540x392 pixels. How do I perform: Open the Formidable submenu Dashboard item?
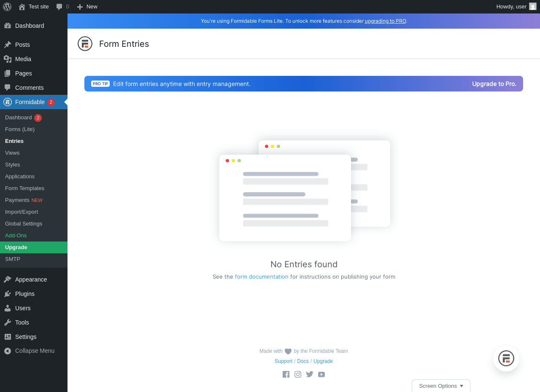(34, 118)
